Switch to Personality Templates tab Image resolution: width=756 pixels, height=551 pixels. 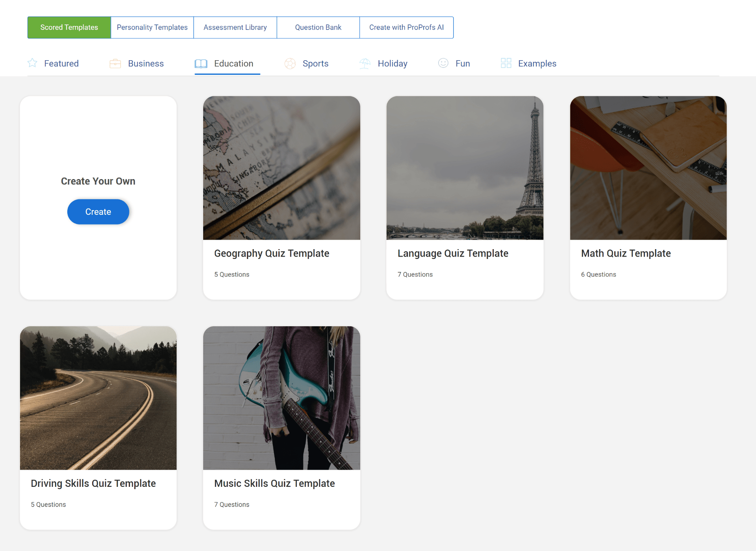click(x=152, y=28)
